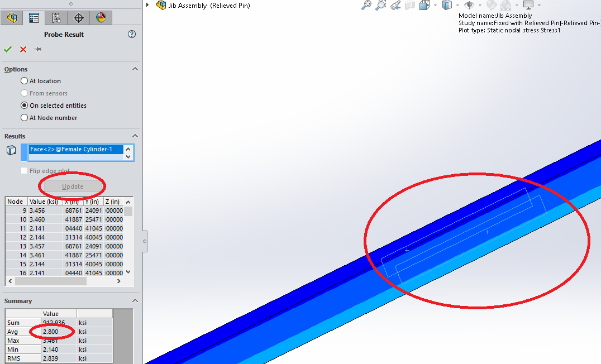Screen dimensions: 601x364
Task: Click the Update button
Action: pyautogui.click(x=73, y=186)
